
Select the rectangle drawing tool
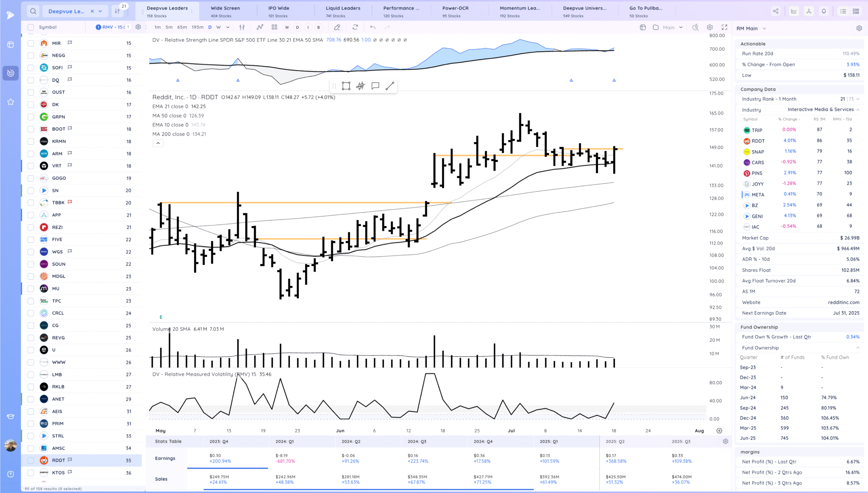click(346, 86)
